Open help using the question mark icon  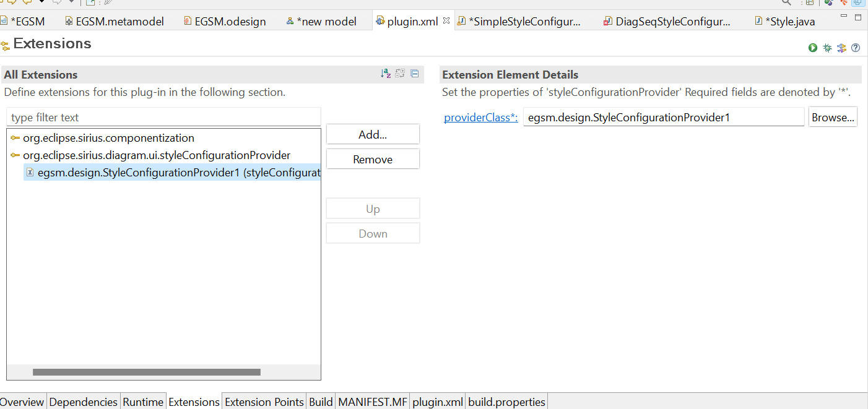coord(856,48)
